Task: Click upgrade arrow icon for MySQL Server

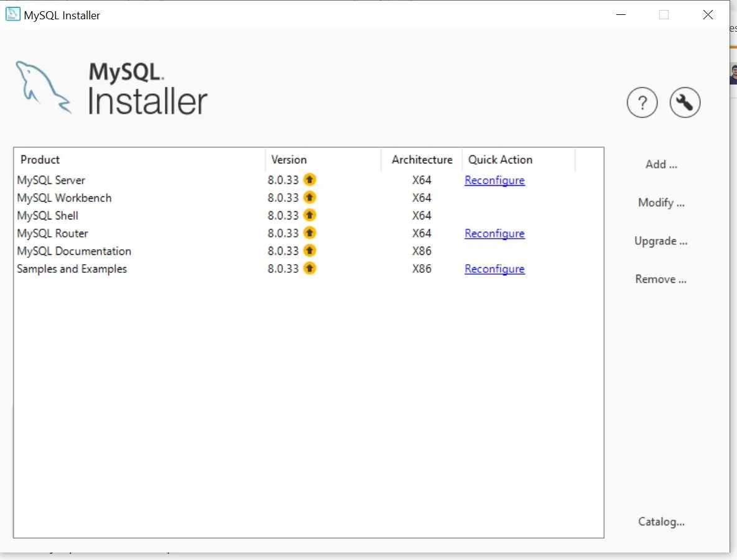Action: [309, 180]
